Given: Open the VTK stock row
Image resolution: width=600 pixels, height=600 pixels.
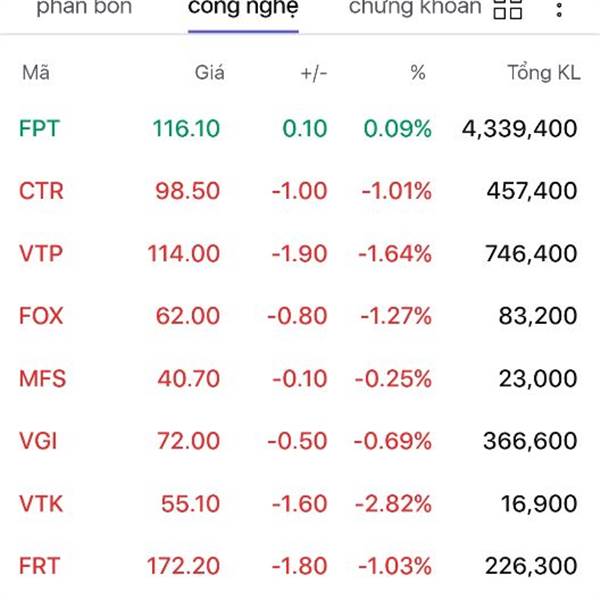Looking at the screenshot, I should coord(298,504).
